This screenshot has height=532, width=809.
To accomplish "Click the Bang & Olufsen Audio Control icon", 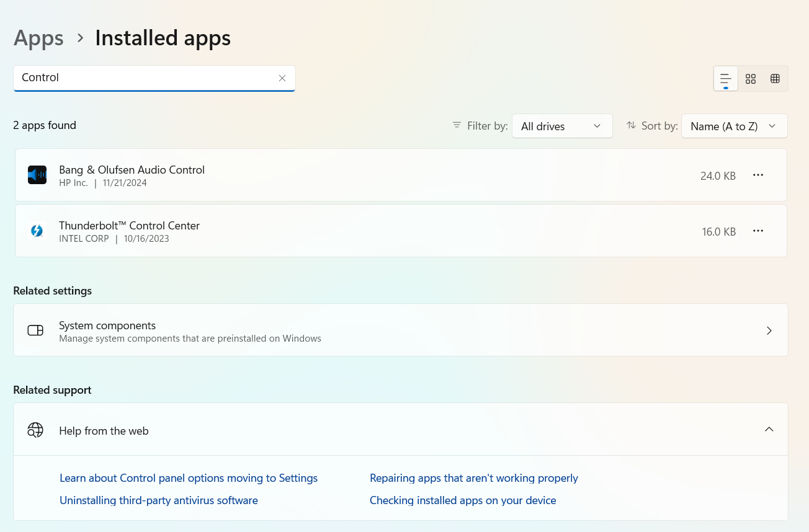I will [x=37, y=175].
